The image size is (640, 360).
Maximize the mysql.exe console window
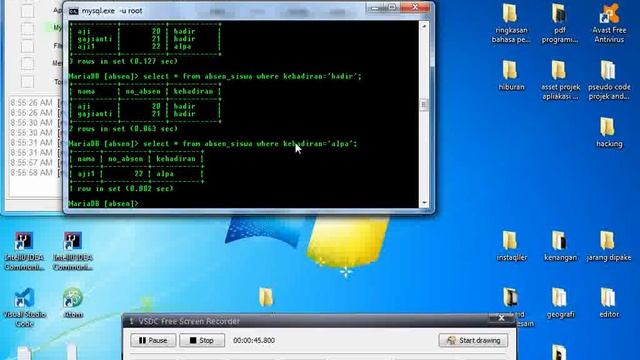pos(392,7)
